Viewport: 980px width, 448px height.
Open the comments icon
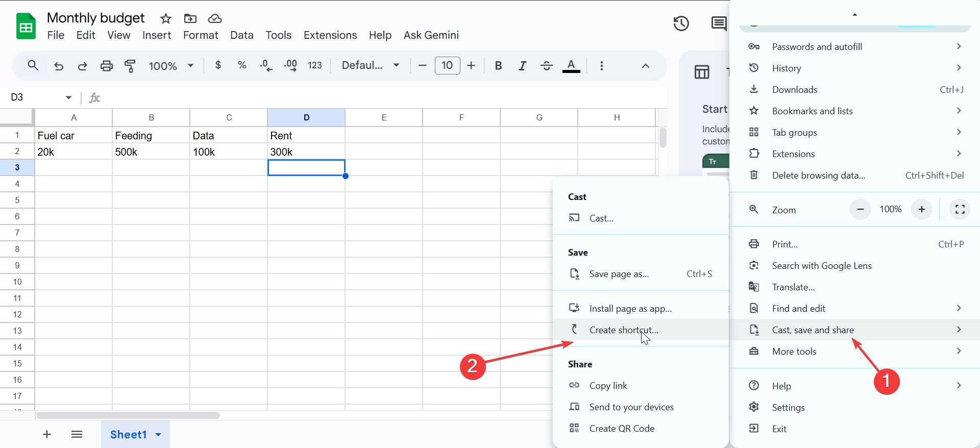[719, 23]
